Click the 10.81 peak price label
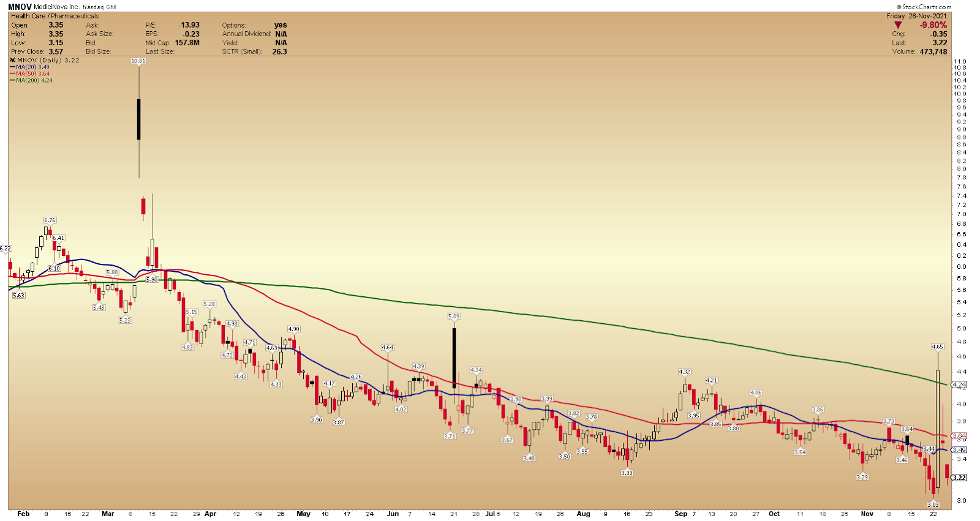The height and width of the screenshot is (521, 980). point(138,61)
